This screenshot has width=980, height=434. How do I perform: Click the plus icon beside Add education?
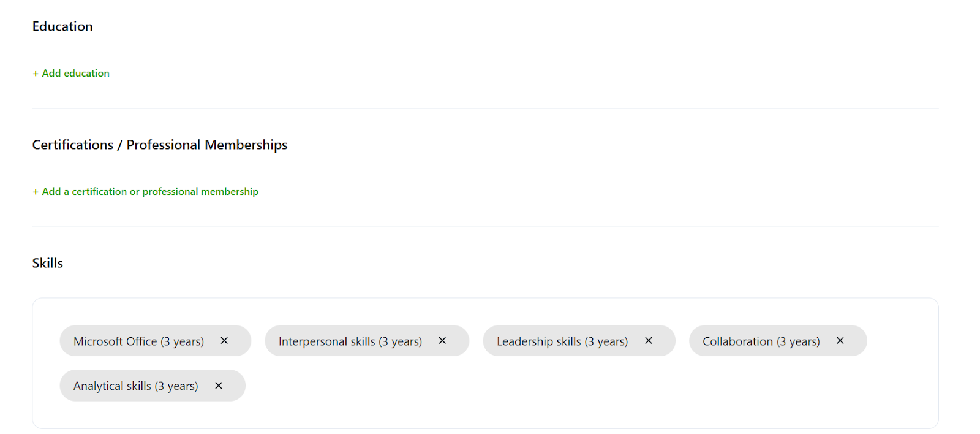click(x=36, y=74)
